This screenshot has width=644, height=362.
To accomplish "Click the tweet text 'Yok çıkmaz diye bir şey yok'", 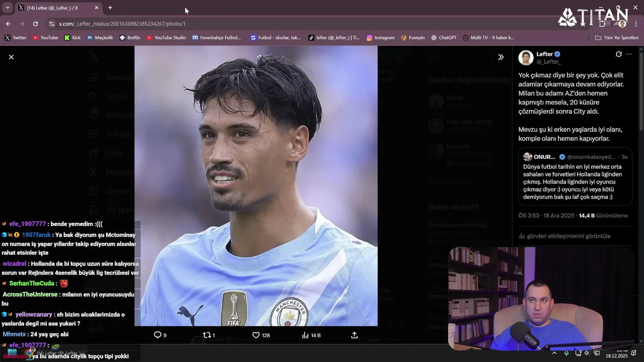I will (x=558, y=75).
